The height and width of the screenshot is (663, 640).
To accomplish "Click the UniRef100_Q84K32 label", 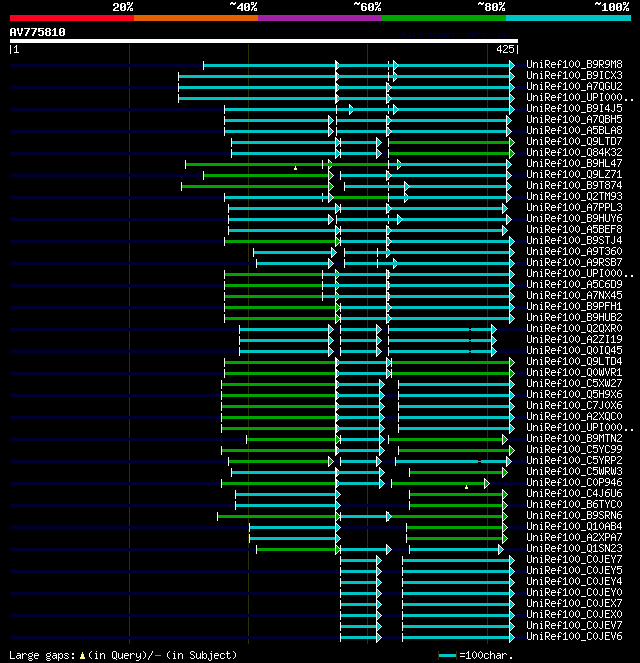I will click(574, 152).
